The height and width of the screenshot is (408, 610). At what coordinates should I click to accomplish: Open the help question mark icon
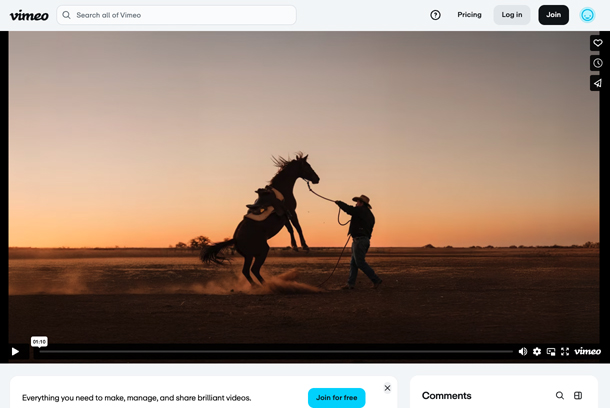pyautogui.click(x=435, y=15)
